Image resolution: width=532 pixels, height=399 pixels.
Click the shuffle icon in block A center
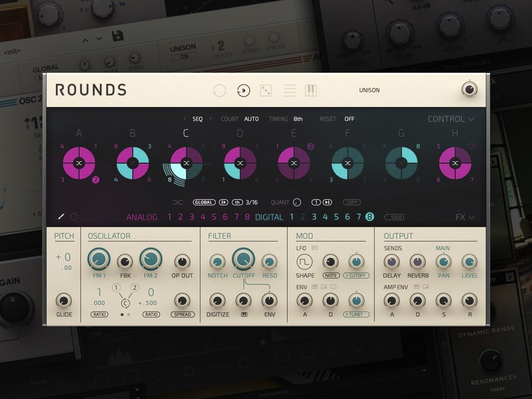pos(79,163)
